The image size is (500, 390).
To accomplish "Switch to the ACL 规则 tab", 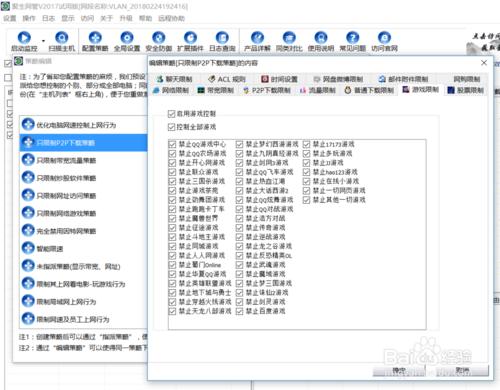I will pyautogui.click(x=227, y=79).
